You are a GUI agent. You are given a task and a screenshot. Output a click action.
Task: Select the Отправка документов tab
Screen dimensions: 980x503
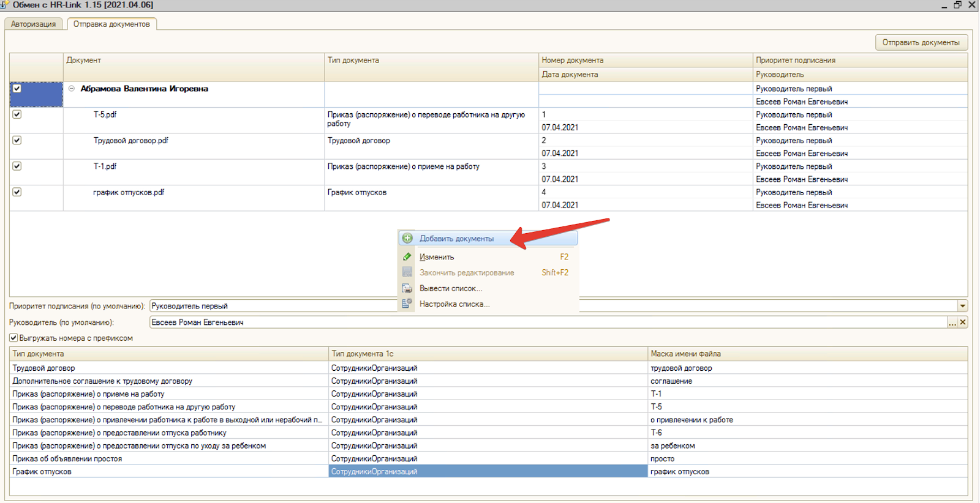point(111,24)
